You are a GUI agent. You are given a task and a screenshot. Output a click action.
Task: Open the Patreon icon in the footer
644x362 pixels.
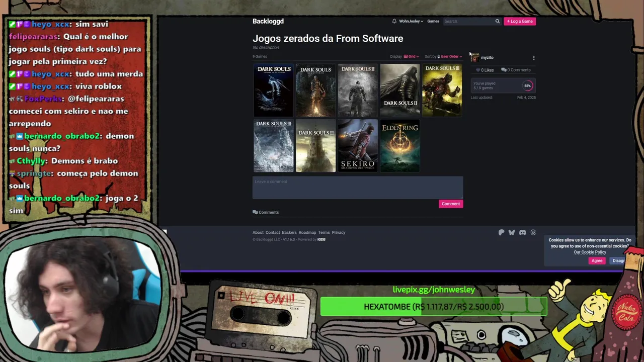tap(501, 232)
